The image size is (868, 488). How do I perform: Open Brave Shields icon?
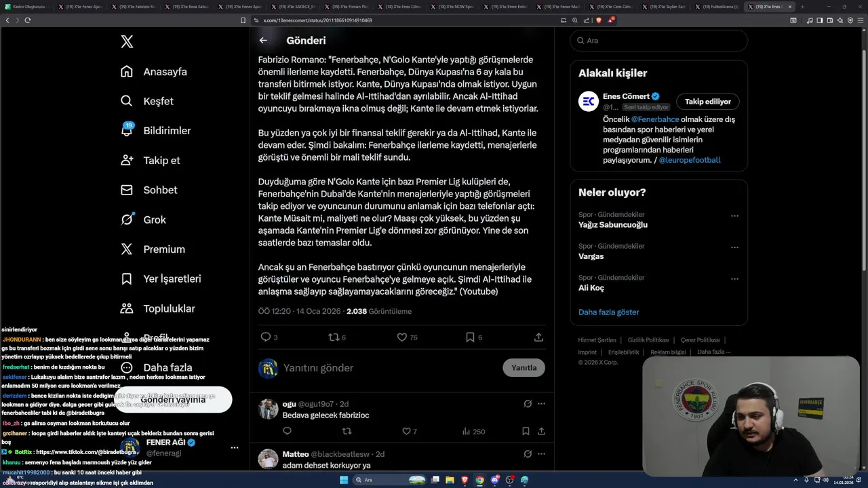click(x=599, y=20)
